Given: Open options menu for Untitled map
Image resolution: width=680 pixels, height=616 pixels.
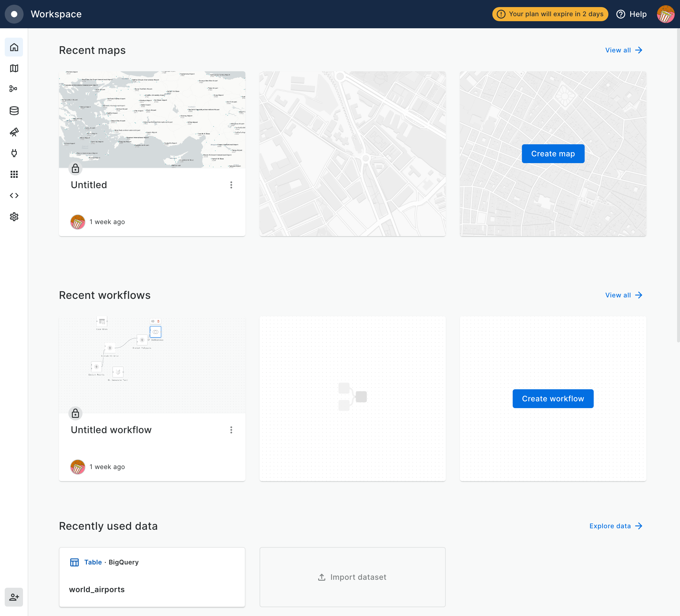Looking at the screenshot, I should [231, 185].
